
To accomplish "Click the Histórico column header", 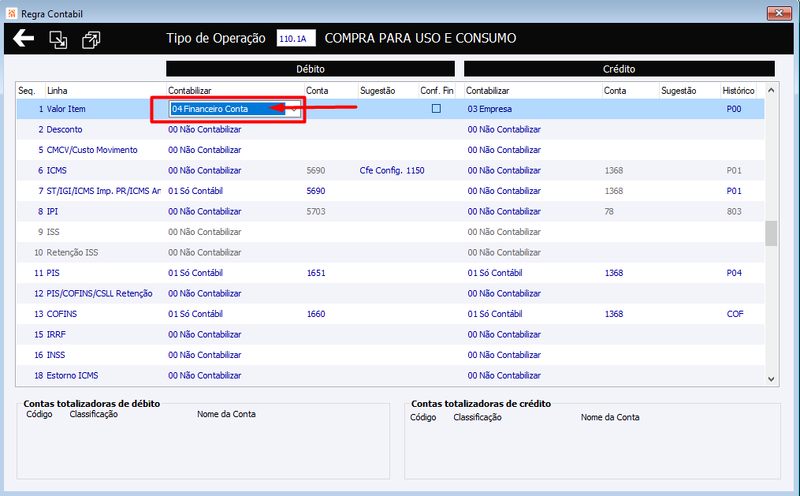I will [x=738, y=90].
